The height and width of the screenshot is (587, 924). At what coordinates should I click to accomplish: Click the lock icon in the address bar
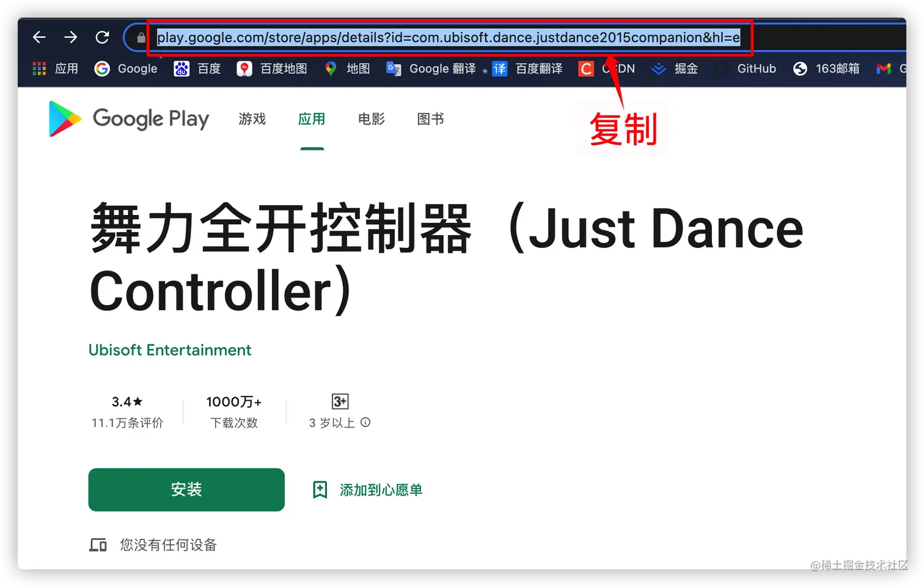click(x=141, y=38)
